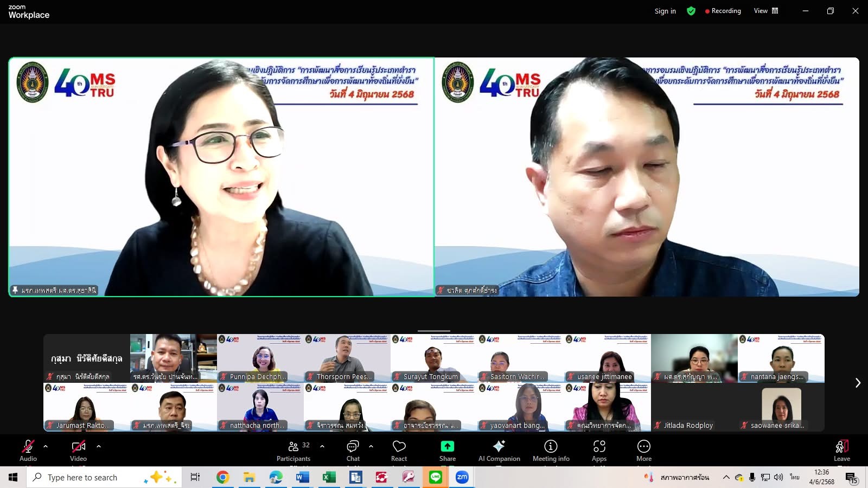Expand video options arrow next to Video
This screenshot has height=488, width=868.
coord(99,446)
